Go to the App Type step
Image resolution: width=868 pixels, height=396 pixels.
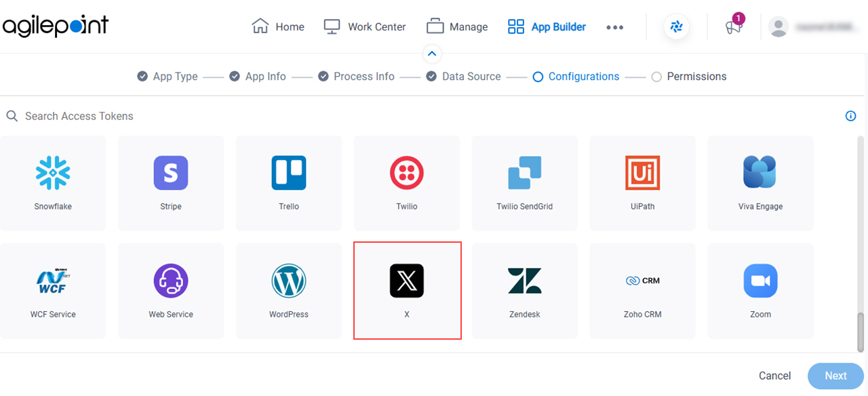167,77
